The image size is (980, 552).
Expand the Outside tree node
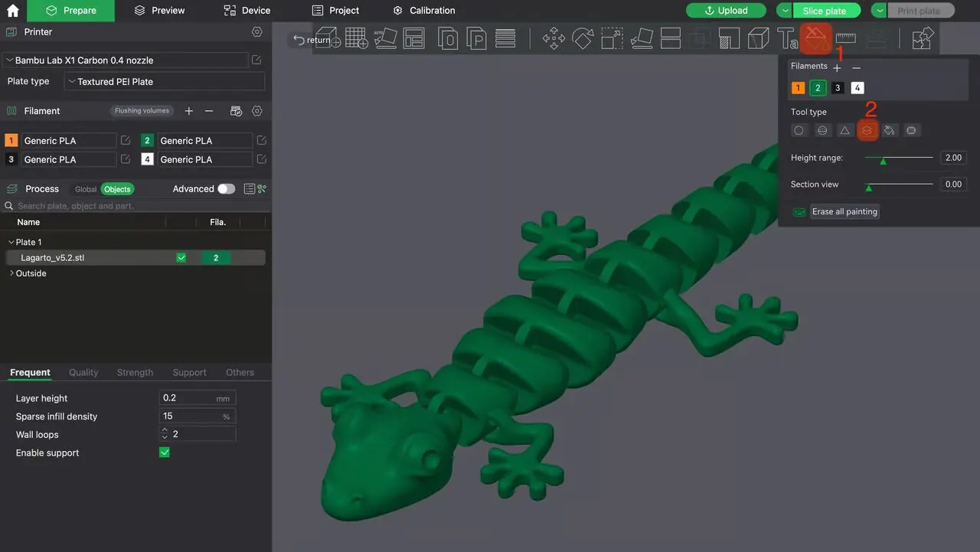[x=11, y=273]
